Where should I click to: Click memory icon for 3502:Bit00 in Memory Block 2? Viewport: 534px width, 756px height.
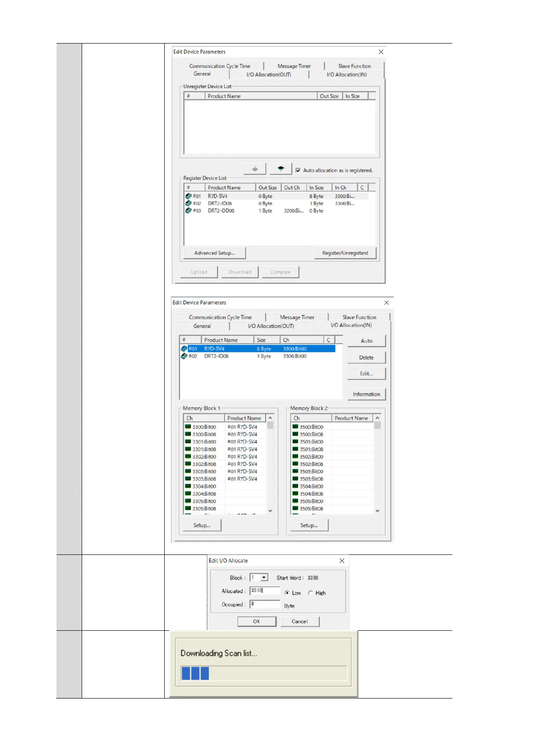tap(295, 457)
